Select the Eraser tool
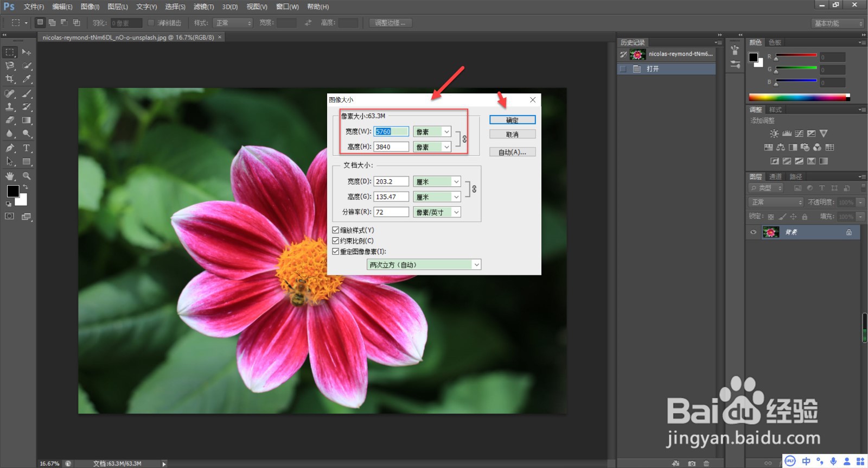This screenshot has height=468, width=868. pyautogui.click(x=10, y=121)
